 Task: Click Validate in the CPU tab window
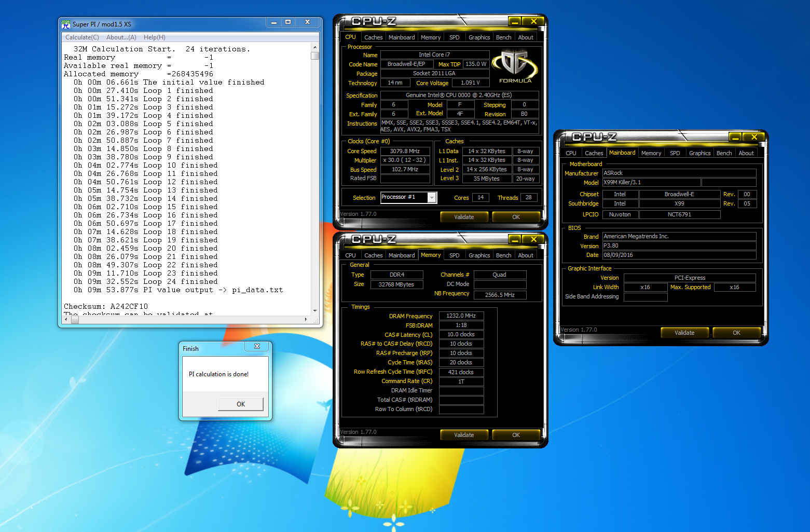pyautogui.click(x=464, y=217)
